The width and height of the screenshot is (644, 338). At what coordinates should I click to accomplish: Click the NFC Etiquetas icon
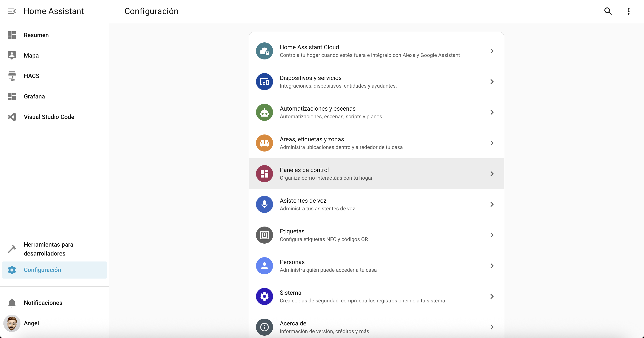[264, 235]
